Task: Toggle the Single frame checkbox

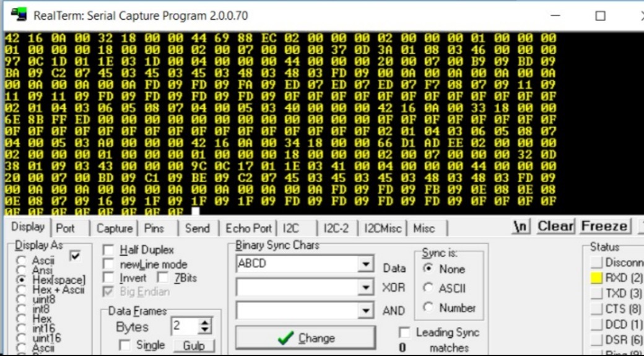Action: tap(124, 345)
